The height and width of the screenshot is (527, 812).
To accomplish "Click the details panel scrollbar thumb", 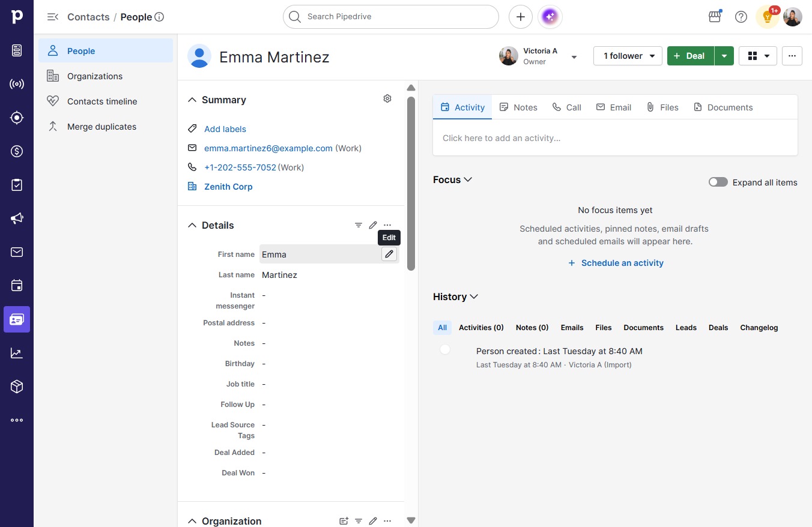I will [x=411, y=184].
